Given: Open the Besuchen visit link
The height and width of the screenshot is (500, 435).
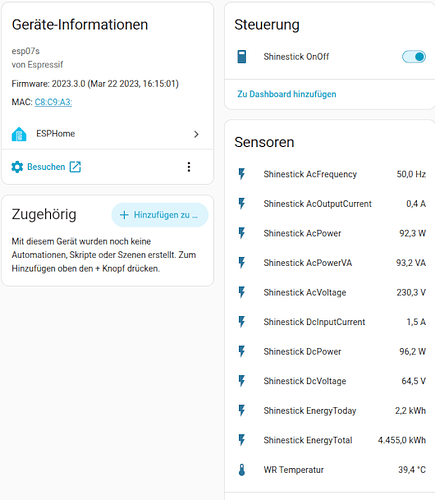Looking at the screenshot, I should click(x=46, y=167).
